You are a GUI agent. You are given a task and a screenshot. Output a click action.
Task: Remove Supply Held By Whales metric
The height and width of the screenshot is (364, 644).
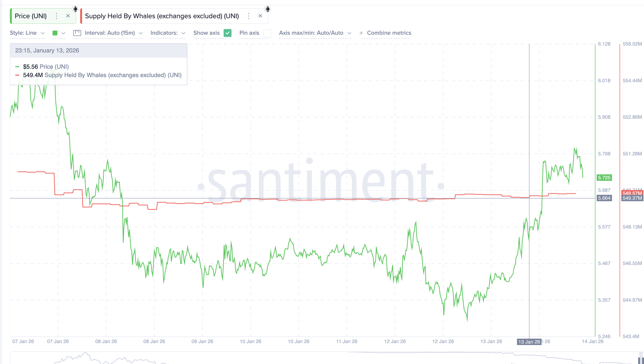[260, 16]
